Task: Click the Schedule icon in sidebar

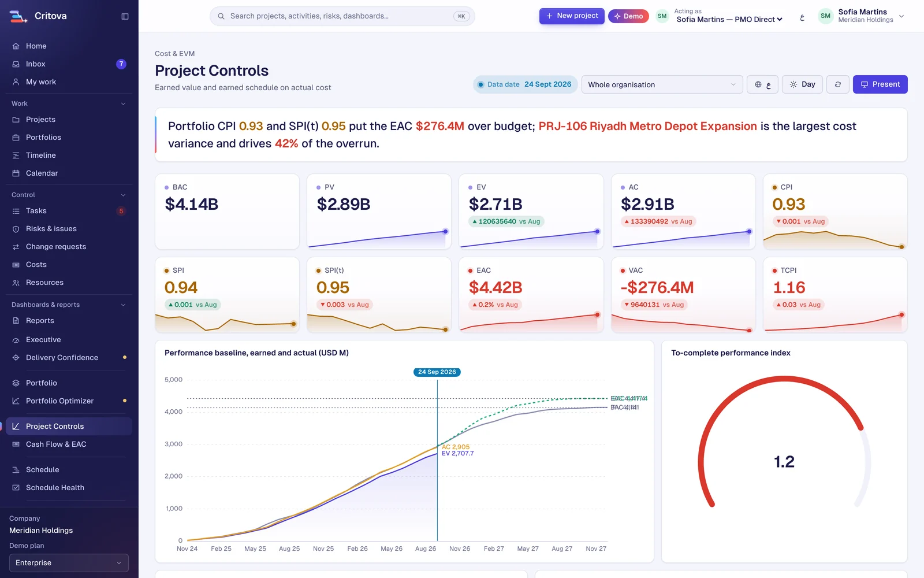Action: (x=16, y=470)
